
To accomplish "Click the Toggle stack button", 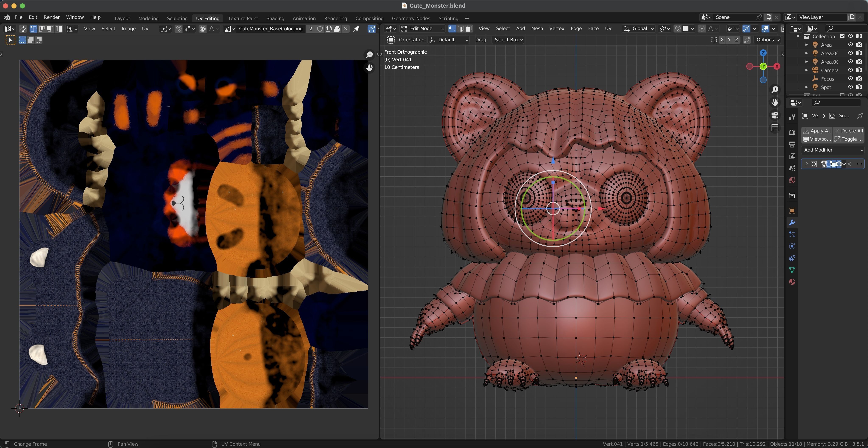I will tap(849, 139).
